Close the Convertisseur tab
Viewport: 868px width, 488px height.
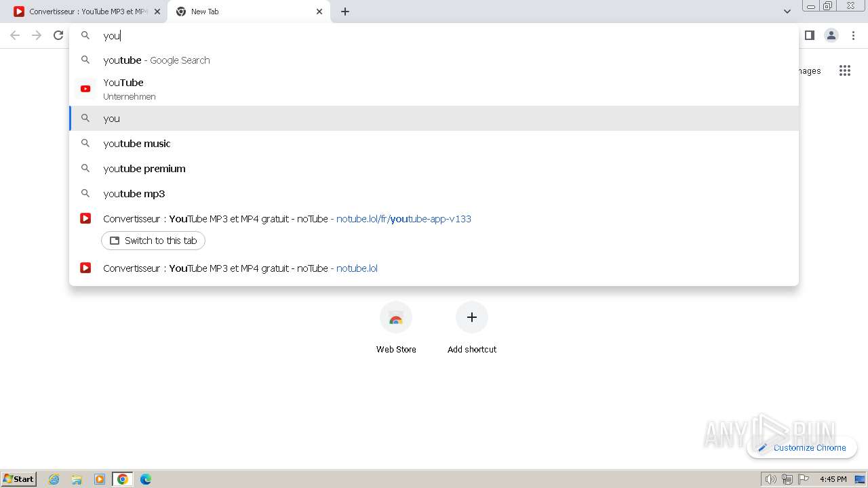pos(157,12)
